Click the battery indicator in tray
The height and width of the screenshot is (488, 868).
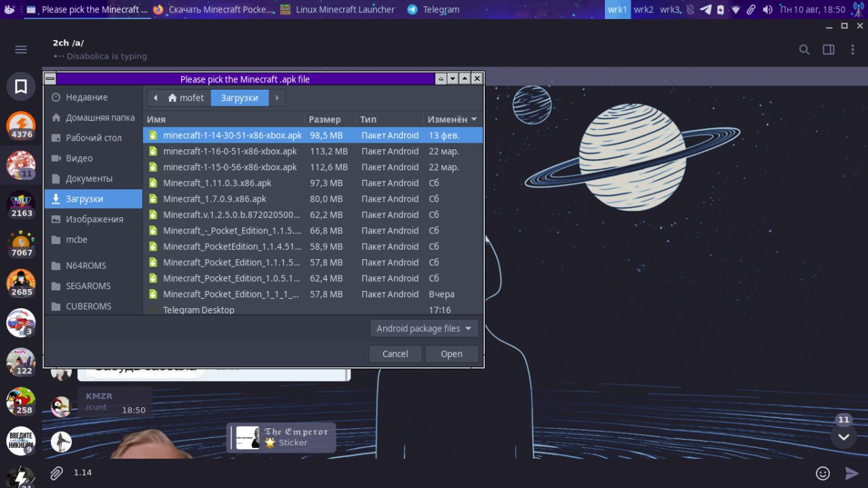point(720,10)
